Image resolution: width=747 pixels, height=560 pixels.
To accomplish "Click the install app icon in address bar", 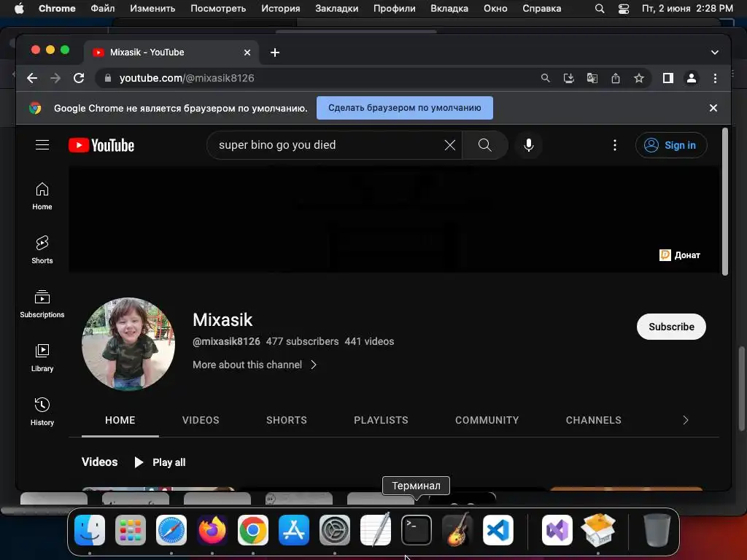I will click(569, 78).
